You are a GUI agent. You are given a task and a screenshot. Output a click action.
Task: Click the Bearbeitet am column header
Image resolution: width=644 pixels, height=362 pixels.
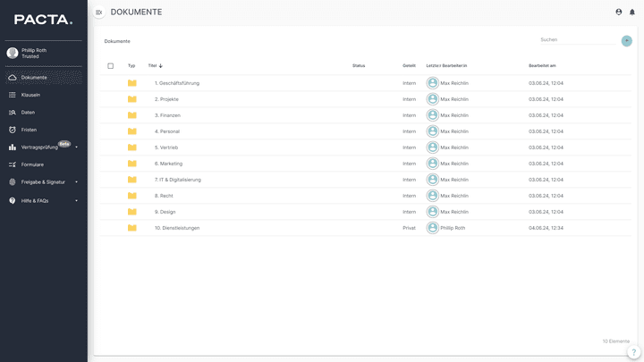tap(542, 66)
